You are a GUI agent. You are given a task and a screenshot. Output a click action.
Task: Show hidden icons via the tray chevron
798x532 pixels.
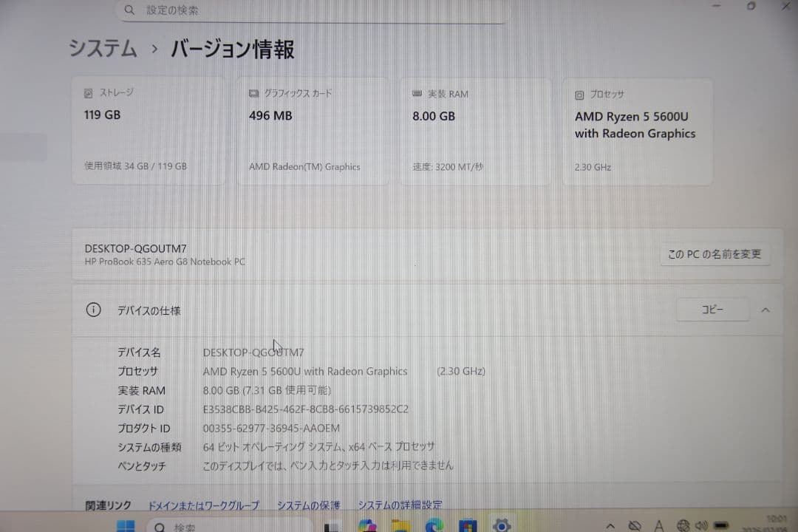coord(610,526)
